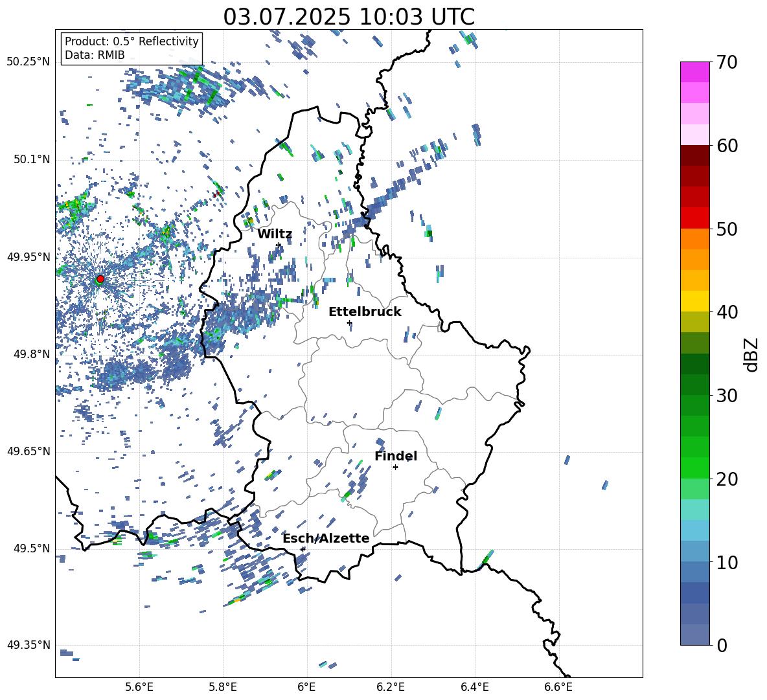
Task: Click the Wiltz city label
Action: click(275, 234)
